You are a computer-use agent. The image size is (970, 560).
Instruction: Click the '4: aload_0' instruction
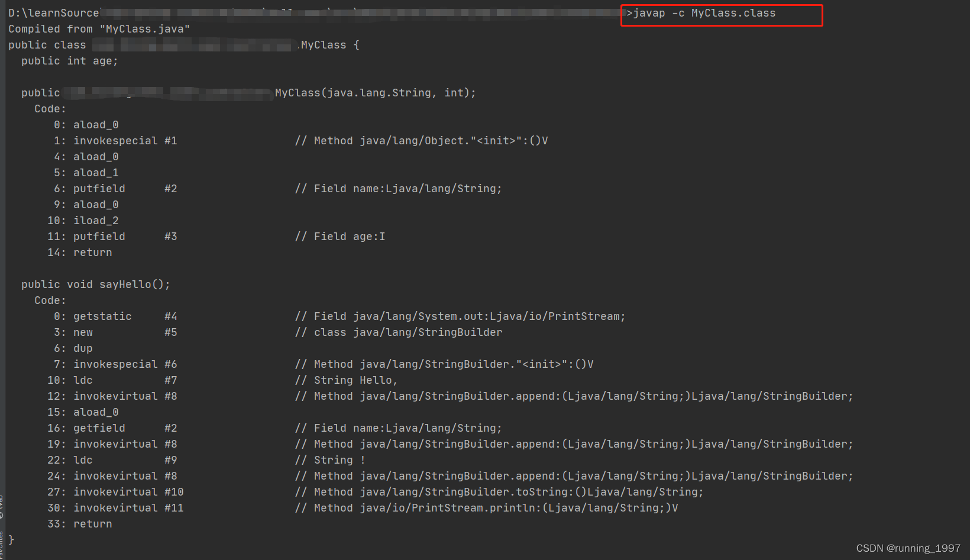(x=86, y=157)
